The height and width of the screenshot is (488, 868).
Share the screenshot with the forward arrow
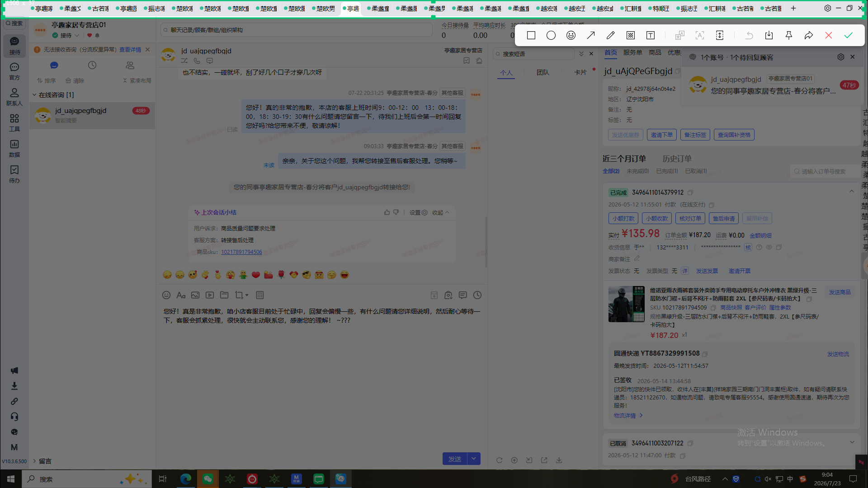[809, 35]
